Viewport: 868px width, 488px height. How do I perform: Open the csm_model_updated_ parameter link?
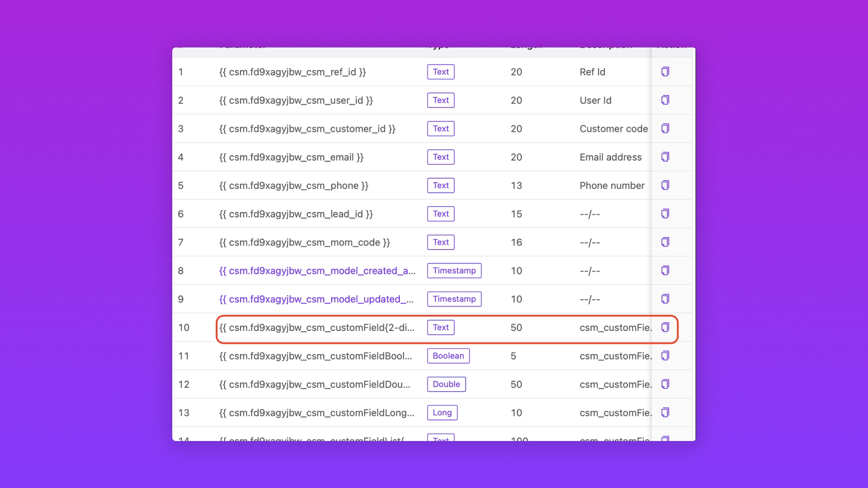click(x=316, y=299)
